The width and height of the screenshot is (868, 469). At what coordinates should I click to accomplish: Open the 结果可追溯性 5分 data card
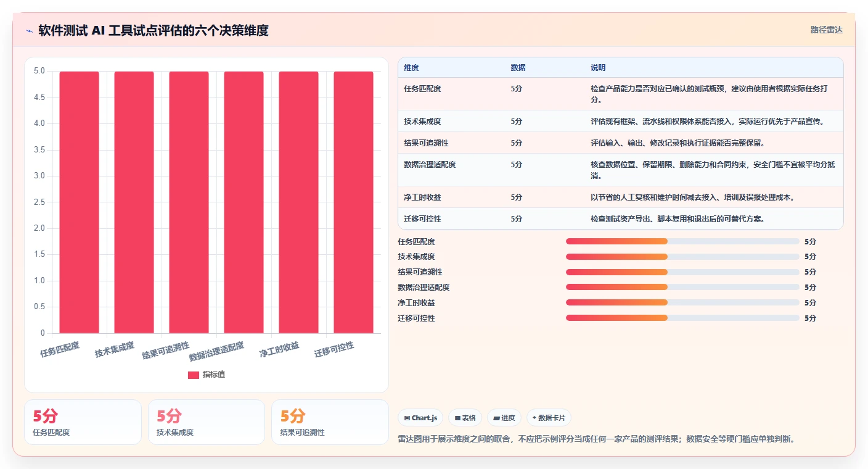[330, 422]
